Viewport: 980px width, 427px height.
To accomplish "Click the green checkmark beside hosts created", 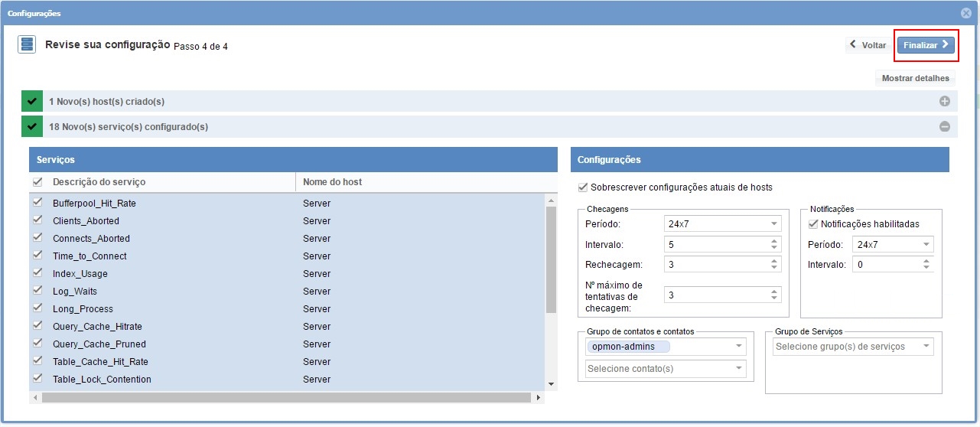I will point(32,102).
